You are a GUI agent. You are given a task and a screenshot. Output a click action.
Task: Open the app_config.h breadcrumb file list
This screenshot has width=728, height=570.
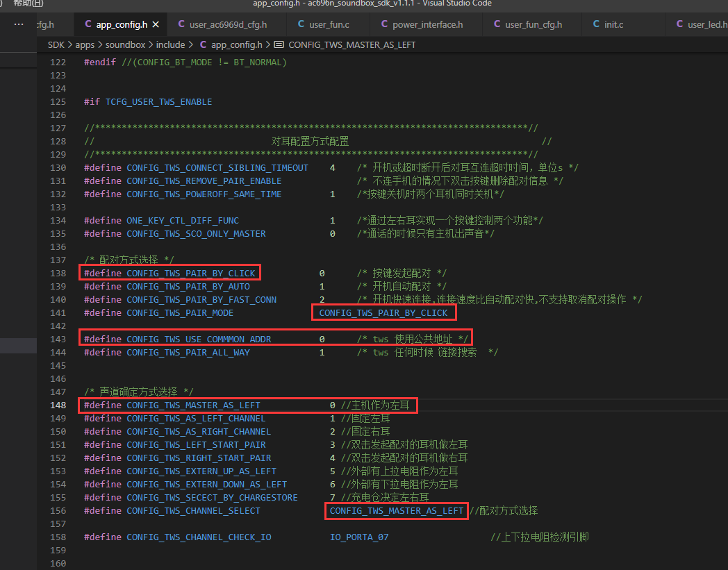pos(231,45)
